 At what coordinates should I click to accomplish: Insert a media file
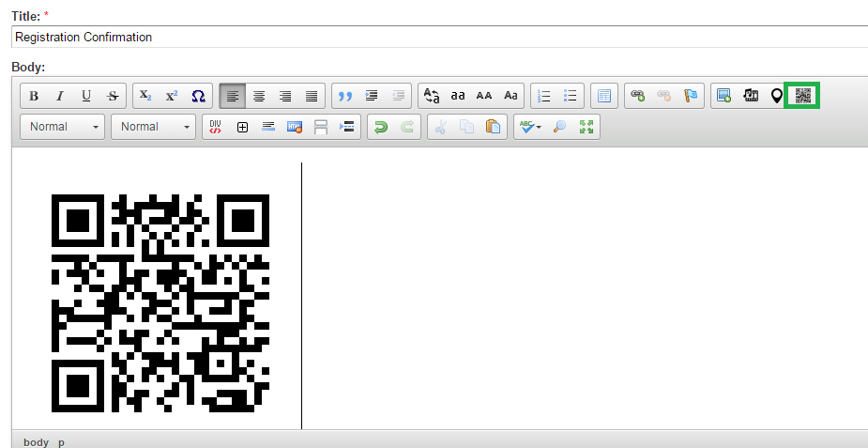pyautogui.click(x=751, y=96)
